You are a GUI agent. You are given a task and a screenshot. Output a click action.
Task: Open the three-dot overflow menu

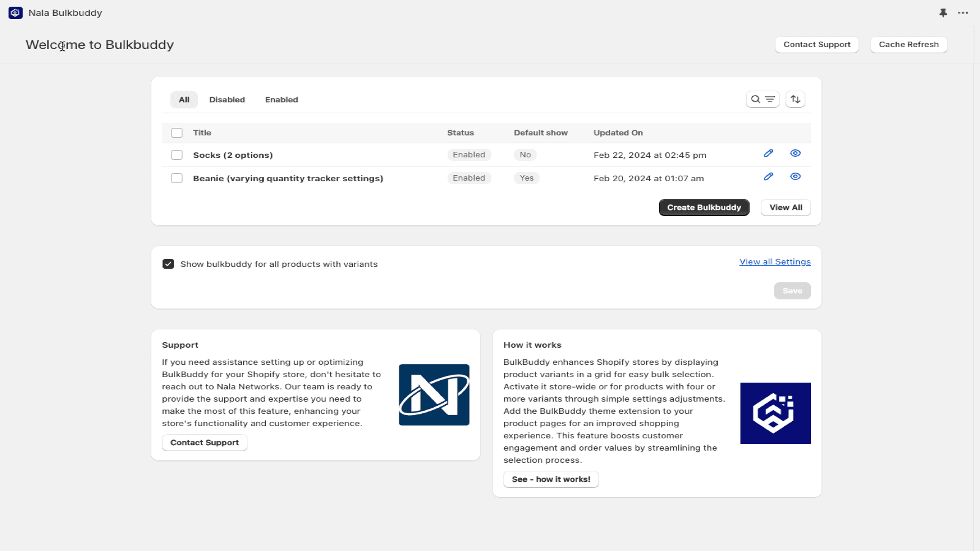pyautogui.click(x=963, y=12)
